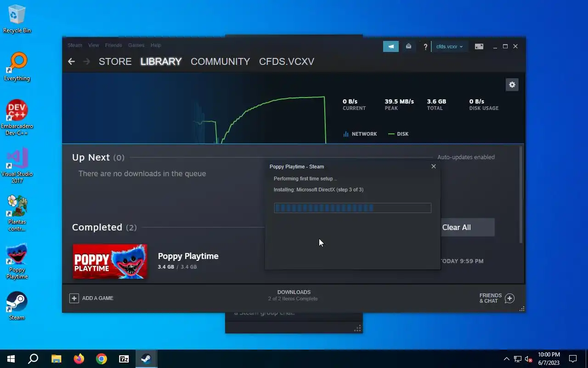Launch Google Chrome from the taskbar
This screenshot has width=588, height=368.
tap(102, 359)
